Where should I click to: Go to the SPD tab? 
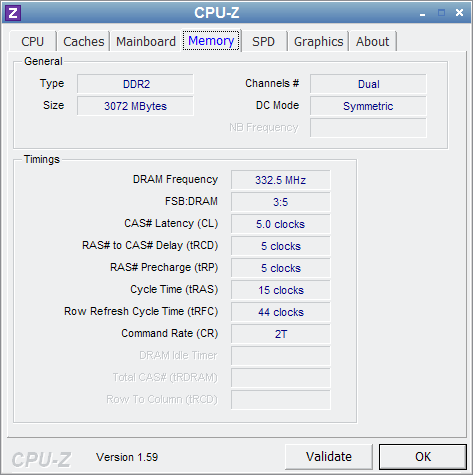point(263,42)
